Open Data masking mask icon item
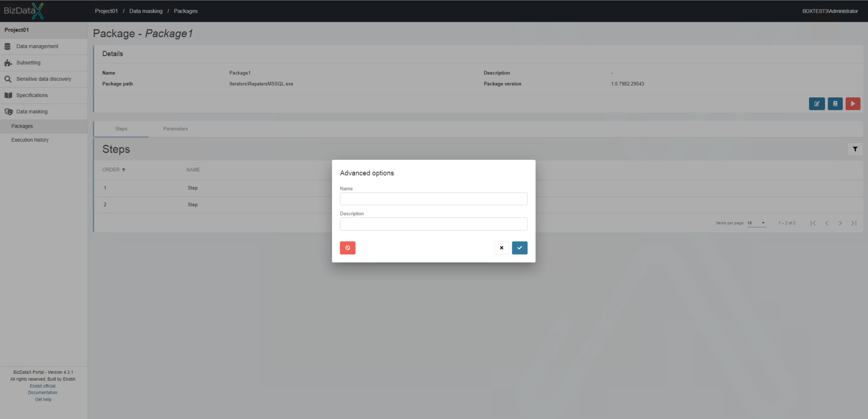This screenshot has height=419, width=868. (43, 111)
